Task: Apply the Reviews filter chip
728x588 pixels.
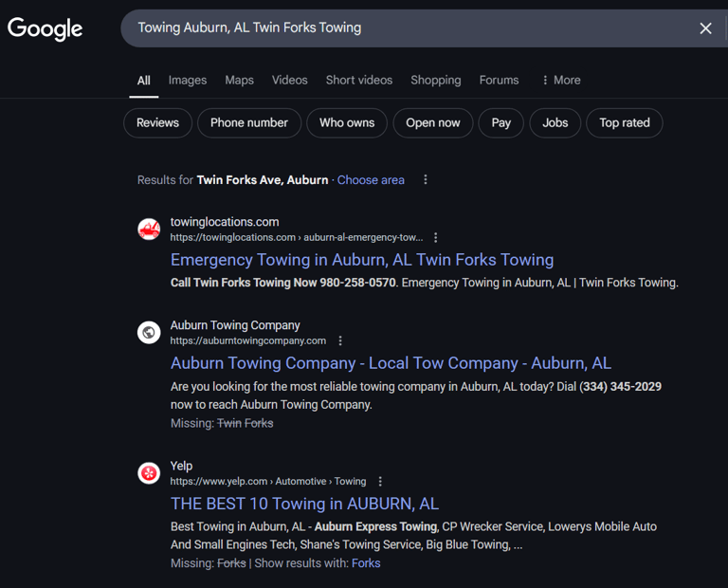Action: tap(158, 123)
